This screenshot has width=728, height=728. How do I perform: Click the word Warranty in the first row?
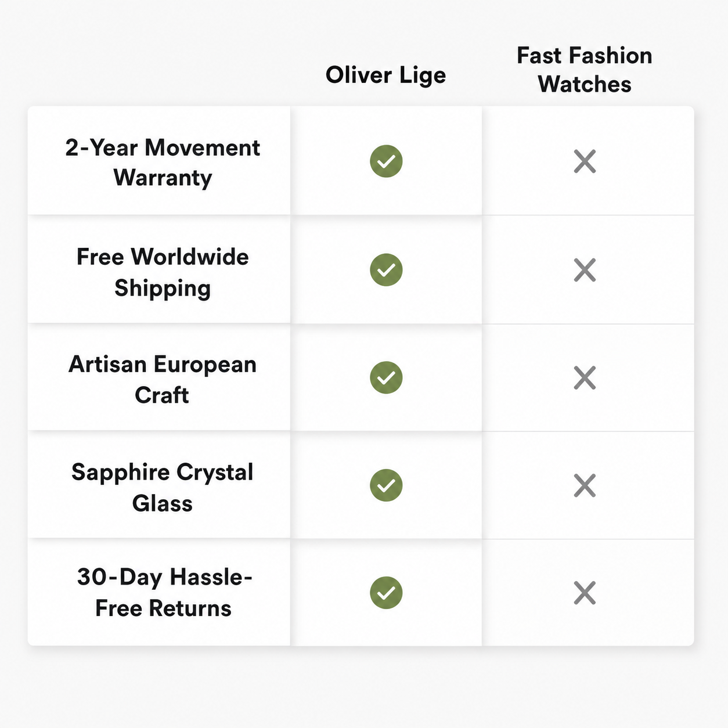(163, 177)
